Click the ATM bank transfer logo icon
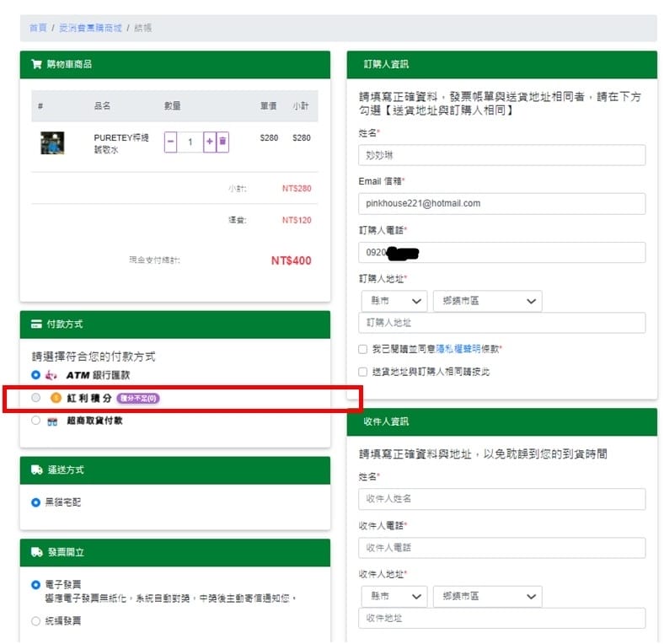Screen dimensions: 664x644 [51, 375]
